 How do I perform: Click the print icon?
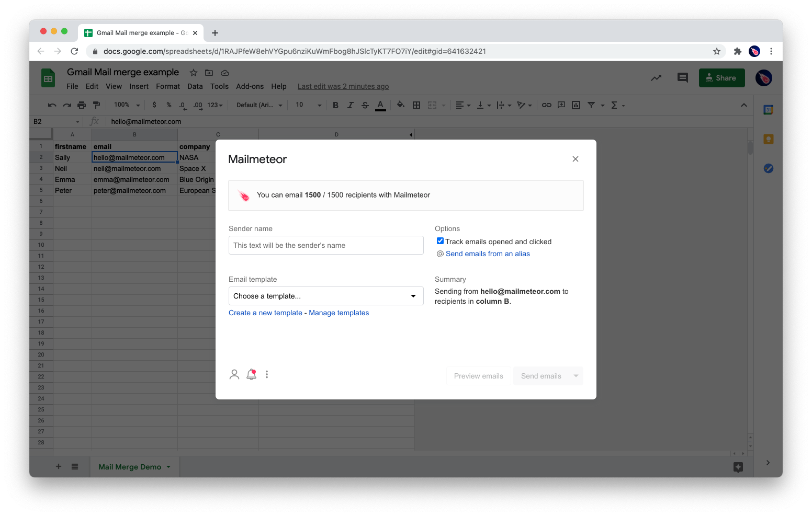[82, 105]
